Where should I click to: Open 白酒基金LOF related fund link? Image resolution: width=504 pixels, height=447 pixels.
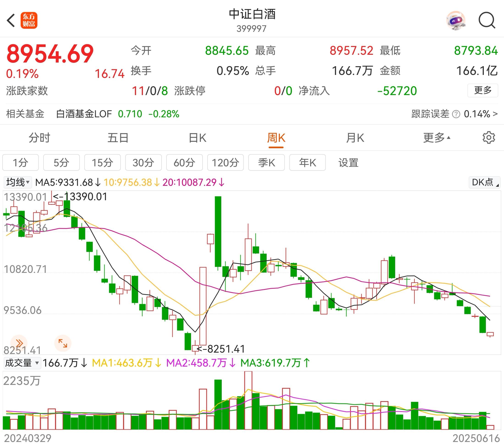click(84, 114)
